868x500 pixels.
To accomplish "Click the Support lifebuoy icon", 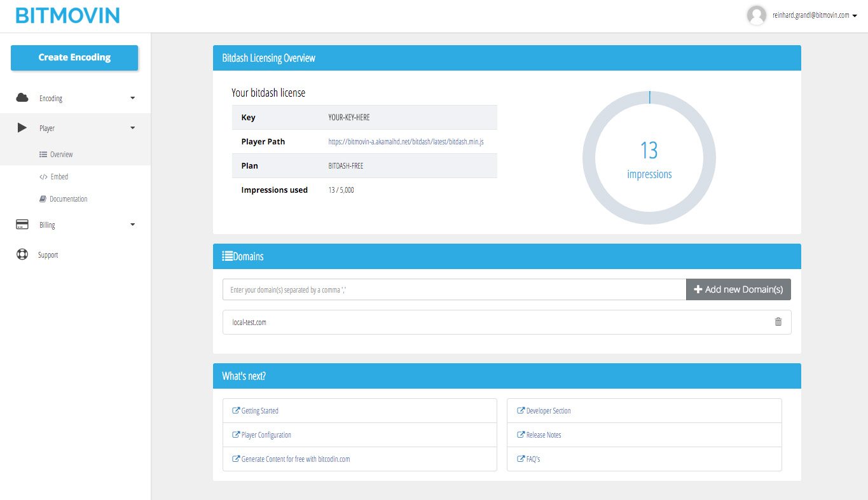I will 22,254.
